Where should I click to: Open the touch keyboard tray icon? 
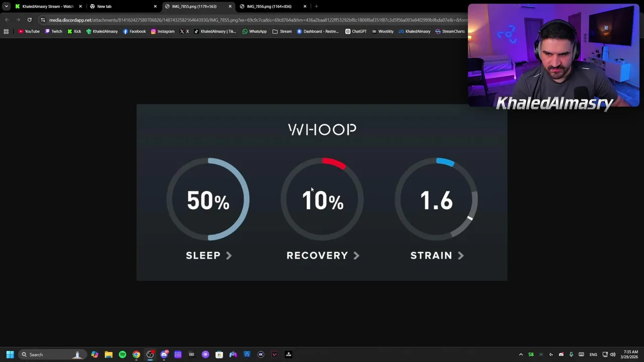pyautogui.click(x=581, y=354)
